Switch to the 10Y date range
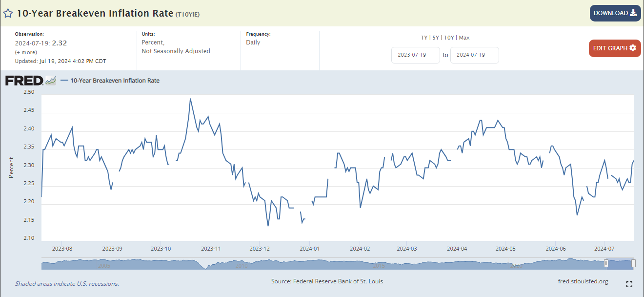This screenshot has width=644, height=297. (449, 38)
